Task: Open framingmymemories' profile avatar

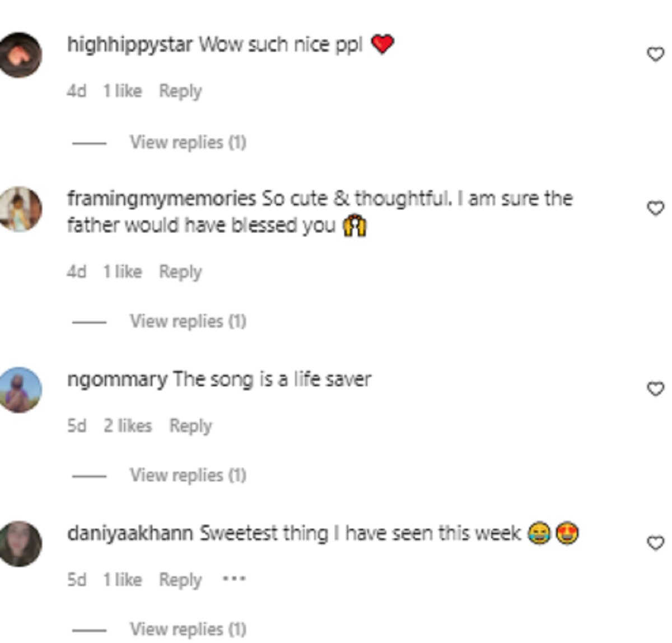Action: tap(21, 209)
